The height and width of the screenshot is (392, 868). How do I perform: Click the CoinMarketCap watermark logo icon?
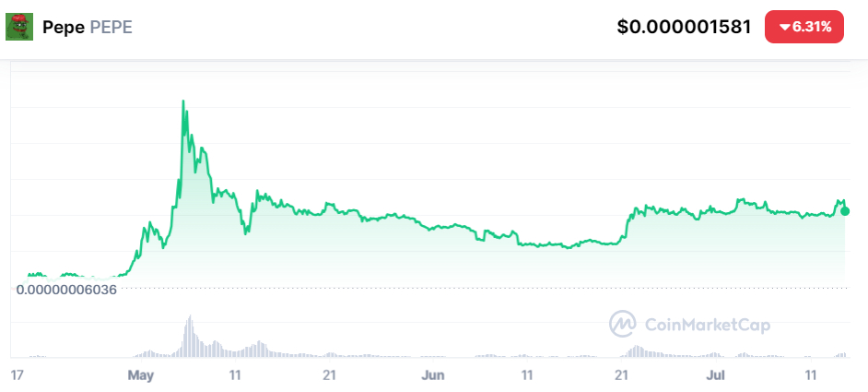pos(623,324)
